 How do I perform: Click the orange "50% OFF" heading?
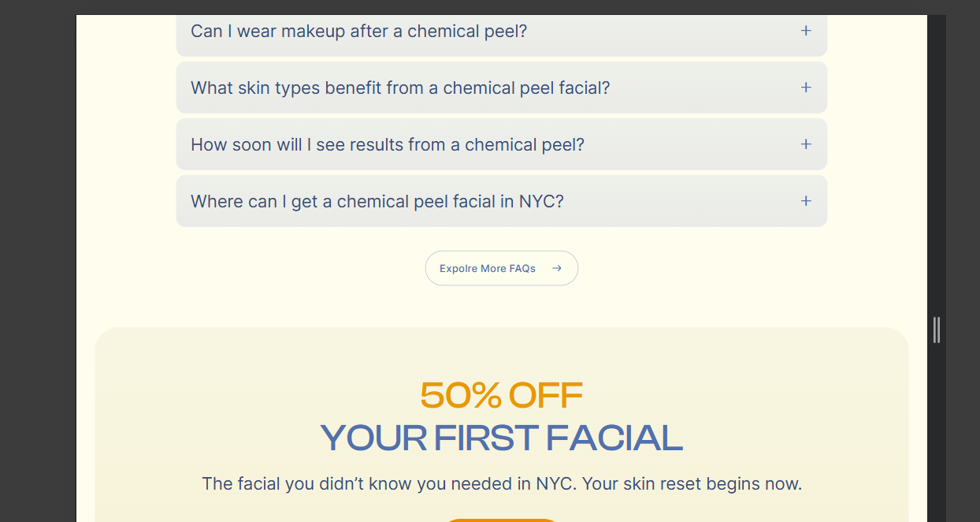[501, 395]
